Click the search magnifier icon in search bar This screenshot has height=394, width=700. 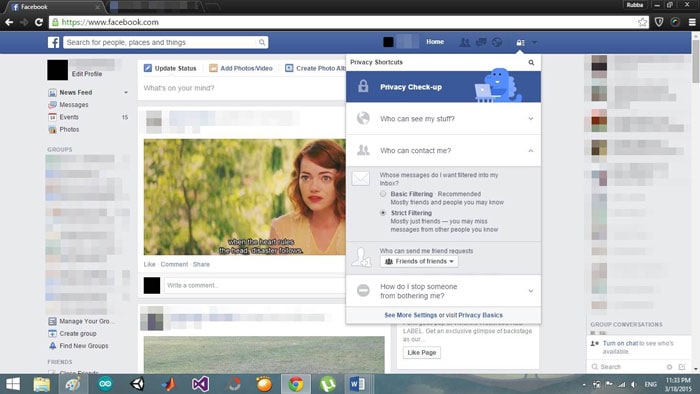pos(262,42)
